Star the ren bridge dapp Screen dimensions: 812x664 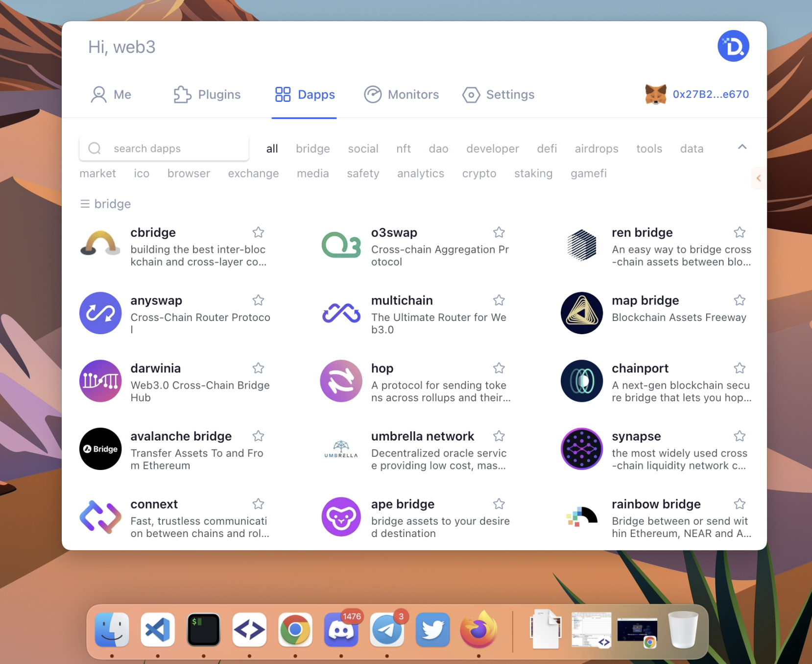[x=740, y=232]
